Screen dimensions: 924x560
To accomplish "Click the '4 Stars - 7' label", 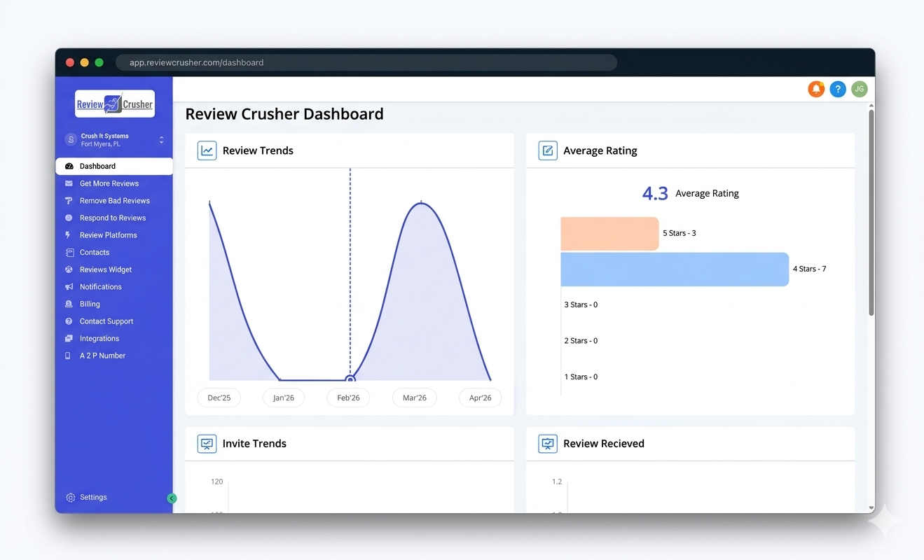I will 810,269.
